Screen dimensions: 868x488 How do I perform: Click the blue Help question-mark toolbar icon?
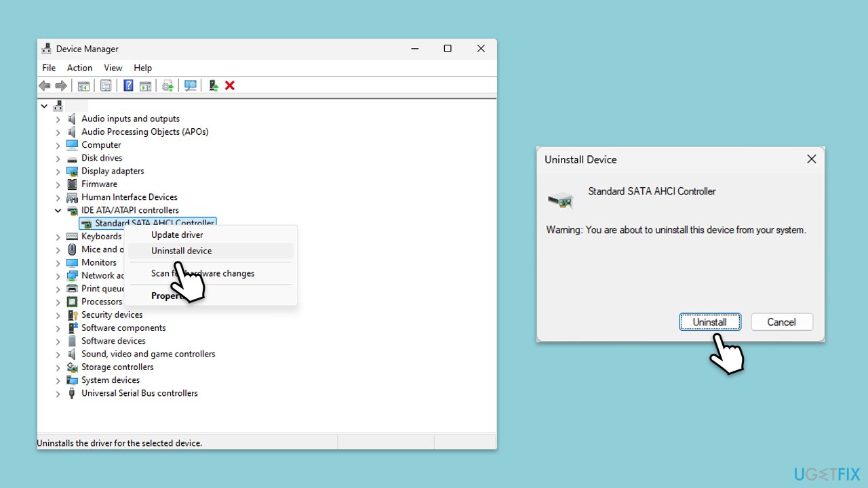(x=128, y=85)
